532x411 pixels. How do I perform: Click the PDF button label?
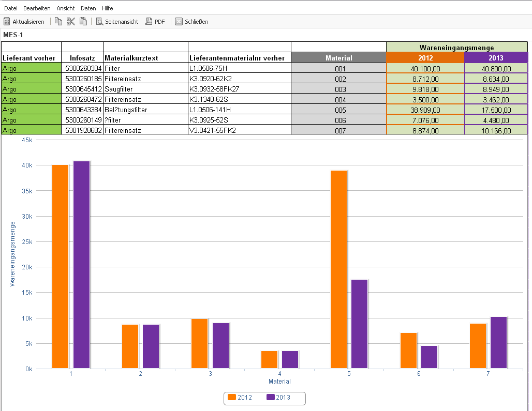point(160,22)
